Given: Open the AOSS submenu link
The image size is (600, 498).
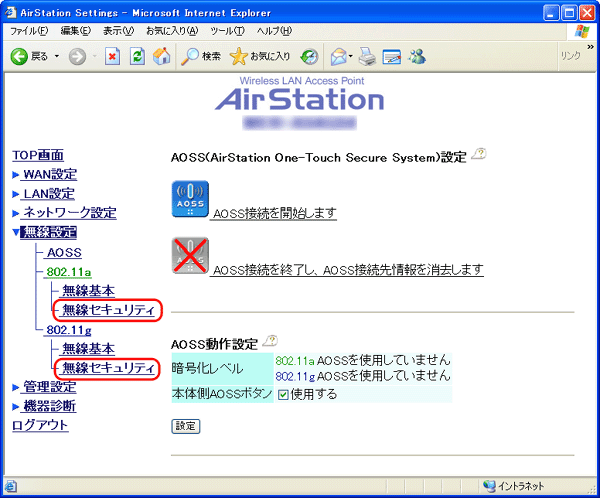Looking at the screenshot, I should [64, 253].
